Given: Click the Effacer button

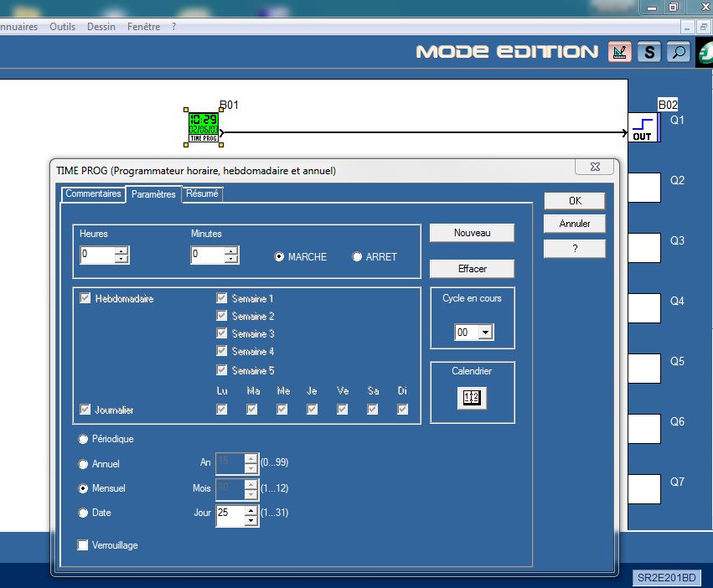Looking at the screenshot, I should (x=472, y=269).
